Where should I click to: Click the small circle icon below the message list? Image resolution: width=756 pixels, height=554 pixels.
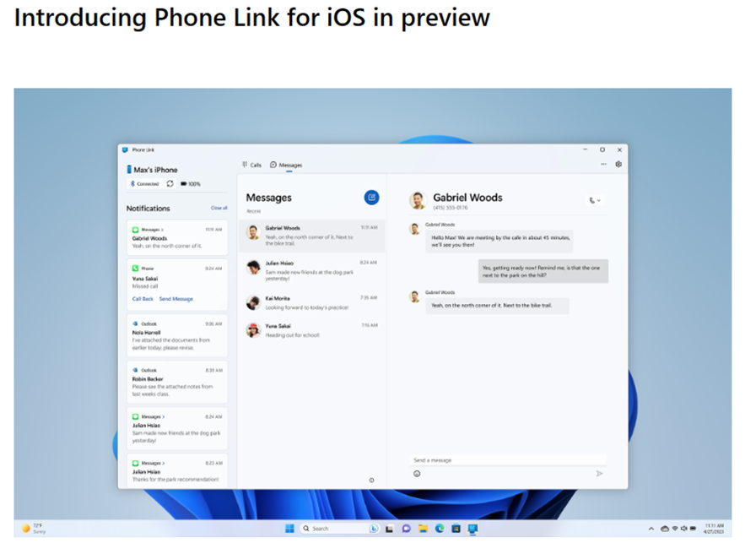(371, 481)
